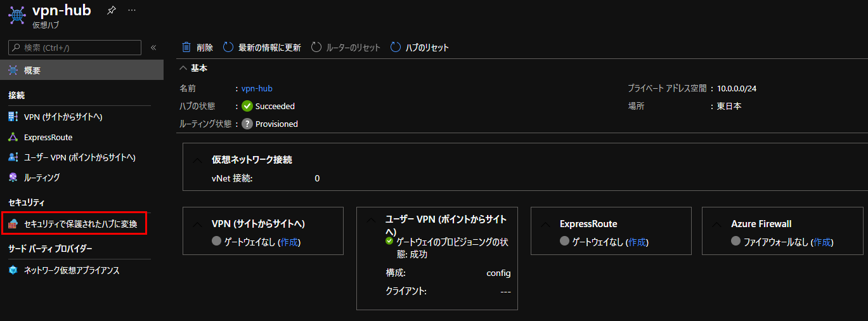Collapse the 基本 section

click(x=183, y=68)
